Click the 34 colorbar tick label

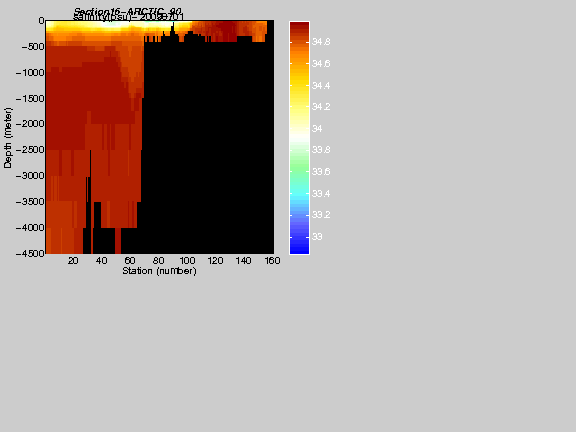coord(317,129)
